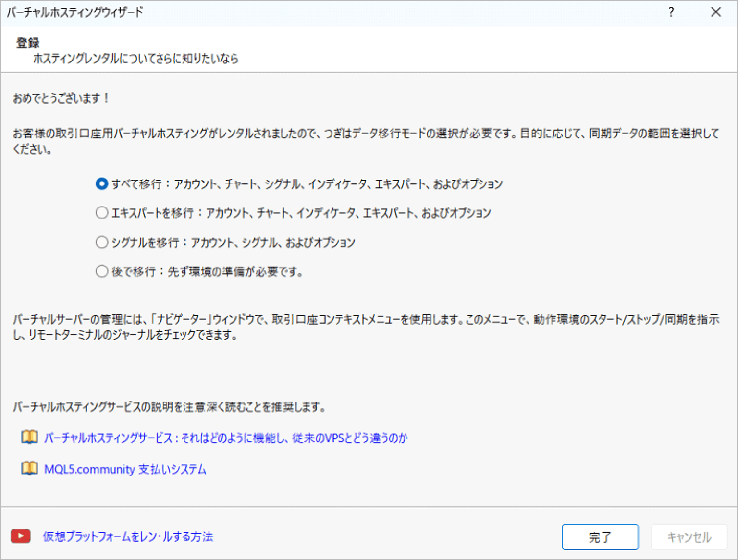Close the virtual hosting wizard window
Screen dimensions: 738x560
coord(716,13)
